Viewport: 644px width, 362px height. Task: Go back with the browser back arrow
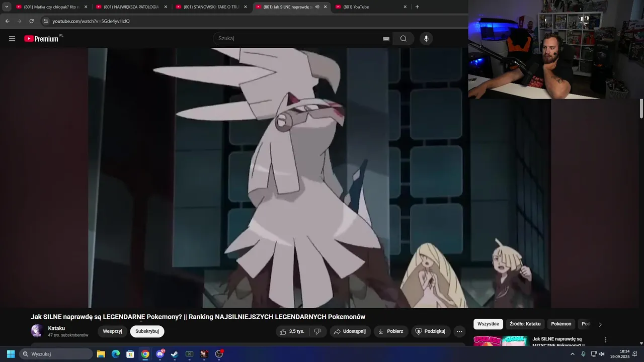pyautogui.click(x=7, y=21)
